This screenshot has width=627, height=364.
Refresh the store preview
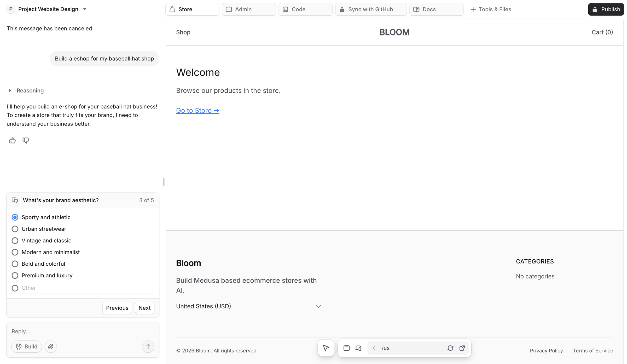point(450,348)
